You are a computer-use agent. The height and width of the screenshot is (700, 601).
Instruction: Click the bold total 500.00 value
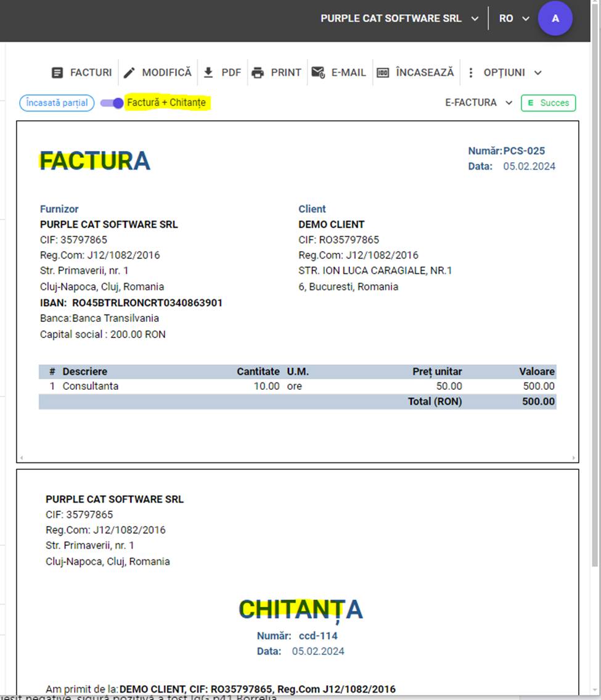539,401
